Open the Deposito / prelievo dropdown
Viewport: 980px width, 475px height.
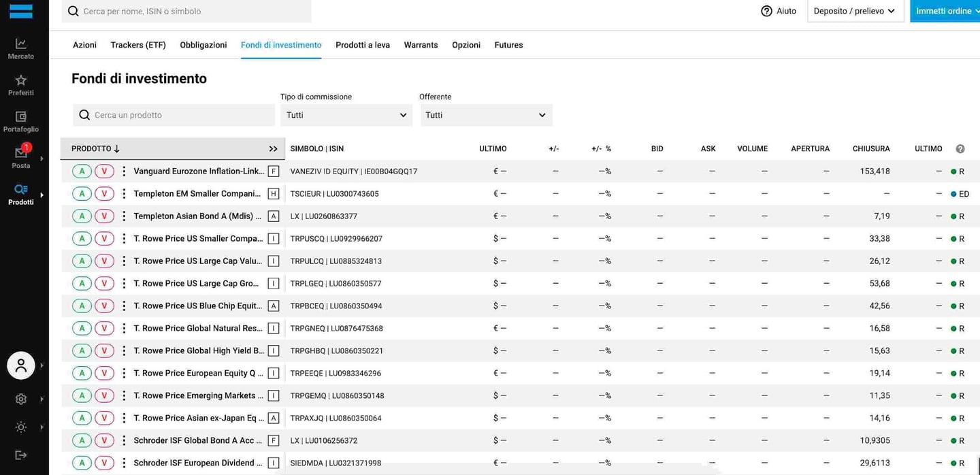(x=855, y=11)
